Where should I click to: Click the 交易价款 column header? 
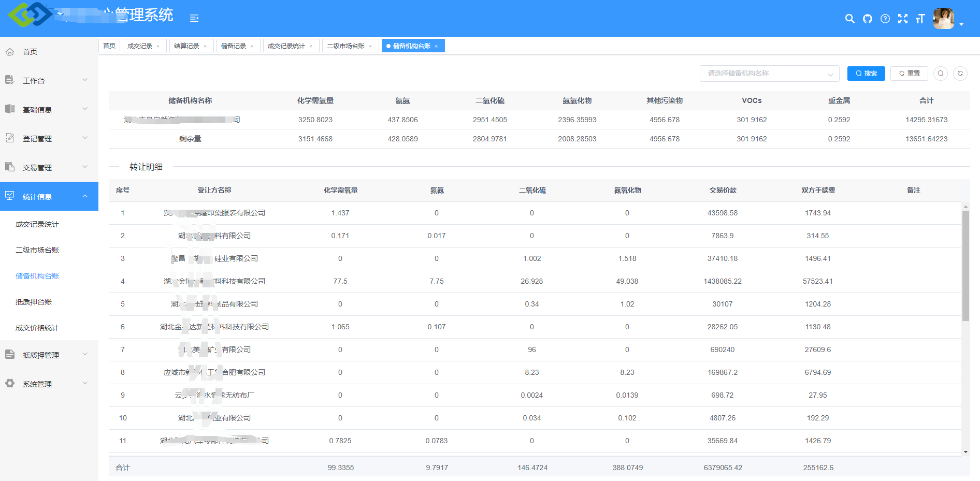(723, 191)
